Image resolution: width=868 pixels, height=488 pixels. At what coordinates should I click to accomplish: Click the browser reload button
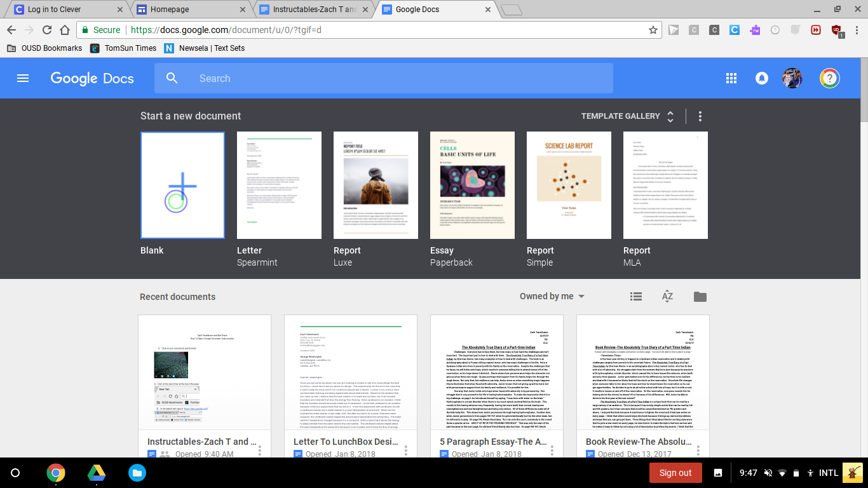(x=47, y=30)
